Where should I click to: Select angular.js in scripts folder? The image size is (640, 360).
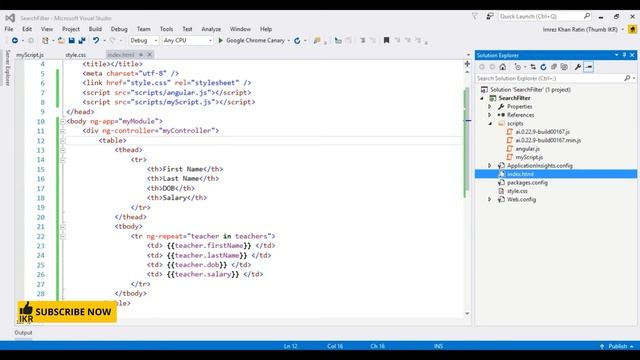point(527,149)
